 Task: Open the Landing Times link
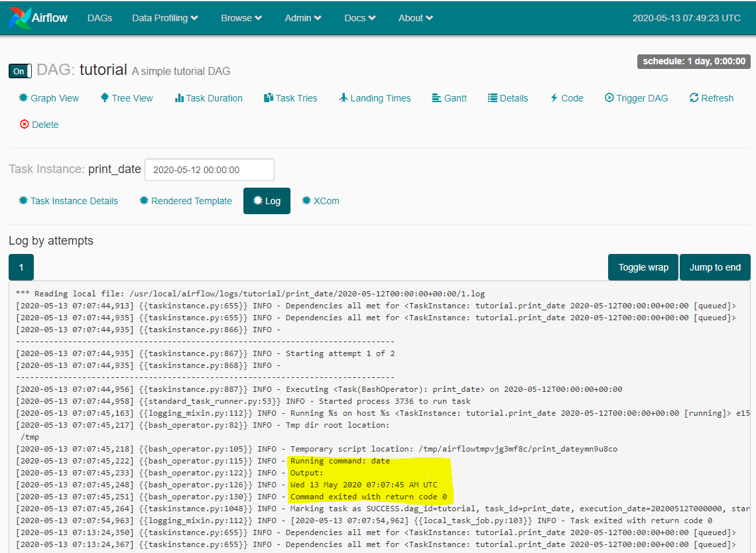click(x=375, y=98)
